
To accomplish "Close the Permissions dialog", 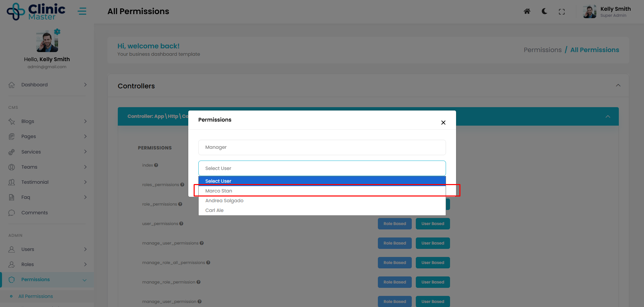I will pyautogui.click(x=443, y=123).
